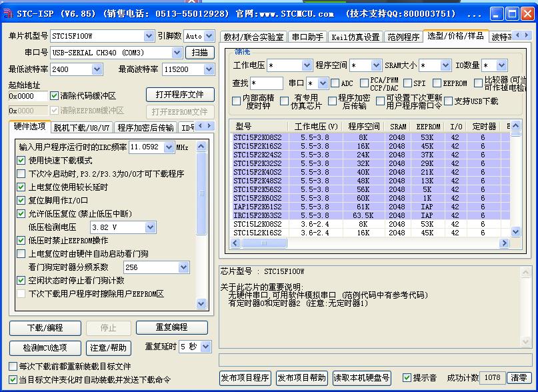Check the EEPROM filter checkbox

437,83
